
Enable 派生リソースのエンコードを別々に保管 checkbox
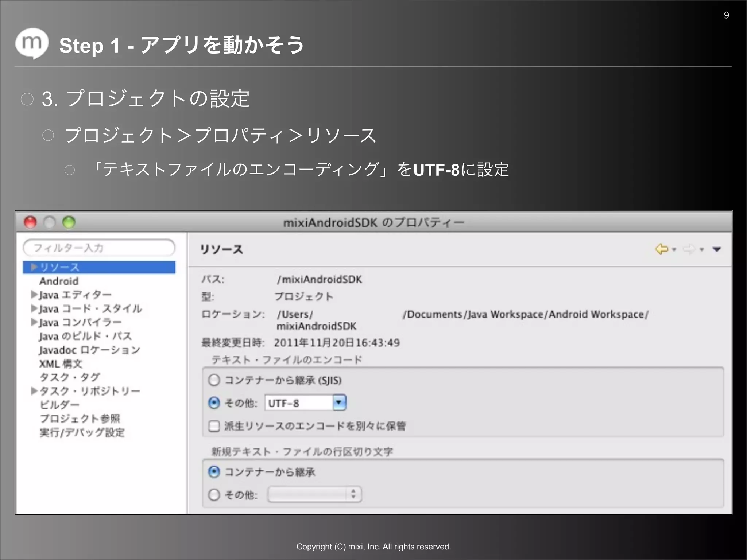(214, 426)
